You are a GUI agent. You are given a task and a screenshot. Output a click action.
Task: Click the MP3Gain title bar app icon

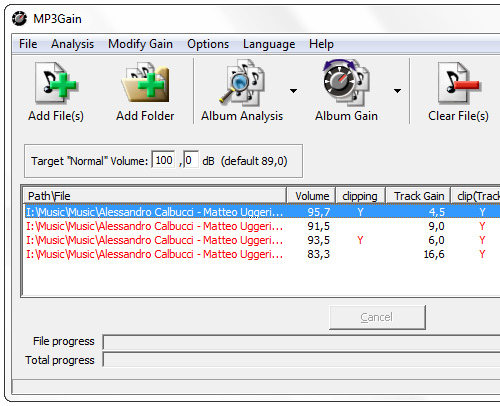click(x=19, y=19)
